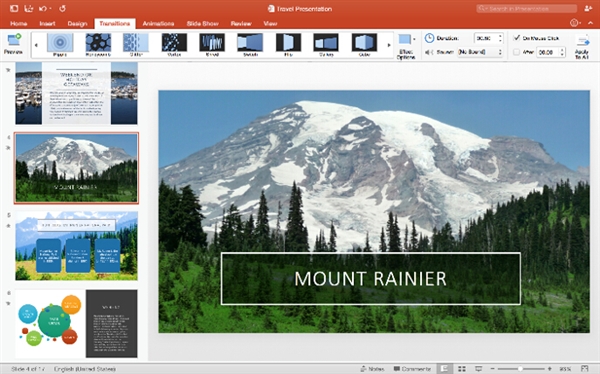Select the Mount Rainier slide thumbnail

pos(76,168)
